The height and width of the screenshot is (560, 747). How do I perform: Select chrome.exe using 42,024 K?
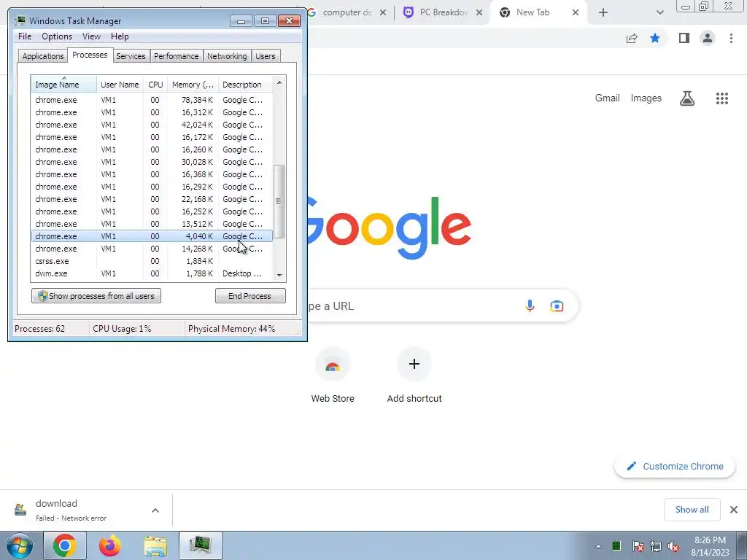point(152,125)
